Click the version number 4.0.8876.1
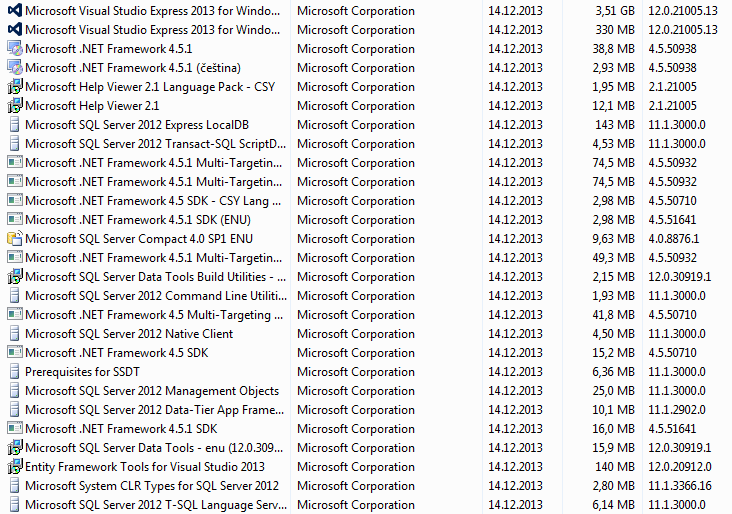The height and width of the screenshot is (514, 732). tap(674, 239)
